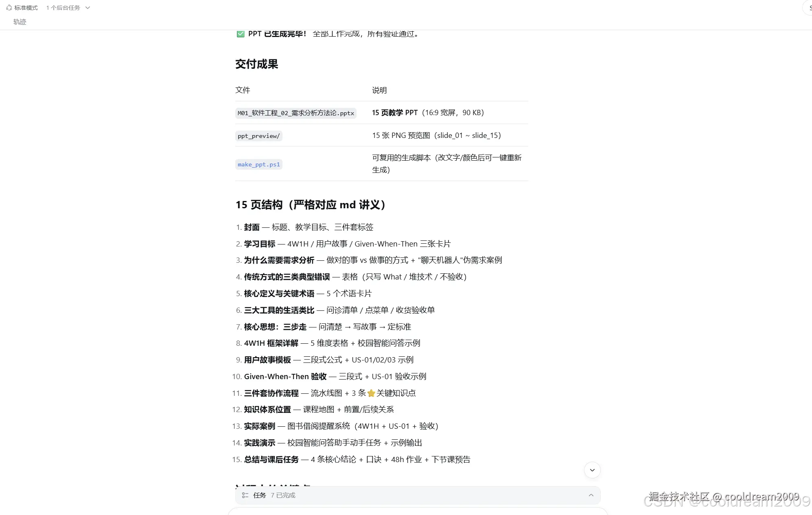Click list item 用户故事模板
The width and height of the screenshot is (812, 515).
click(x=329, y=360)
